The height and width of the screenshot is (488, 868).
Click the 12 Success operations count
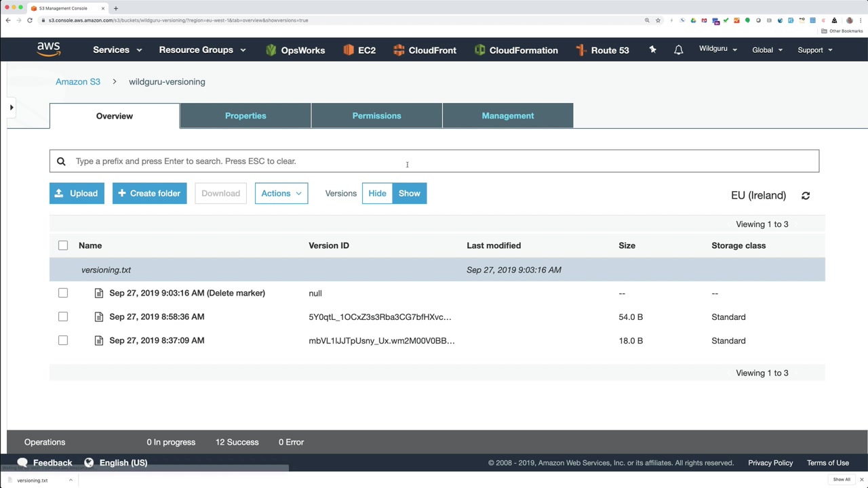click(x=237, y=442)
